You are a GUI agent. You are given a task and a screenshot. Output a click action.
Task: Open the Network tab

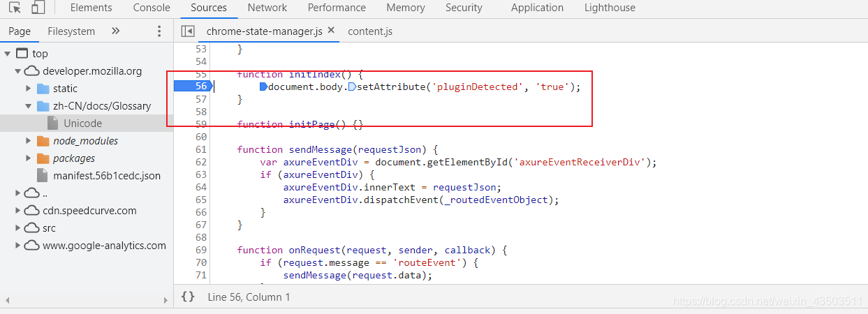click(x=267, y=8)
